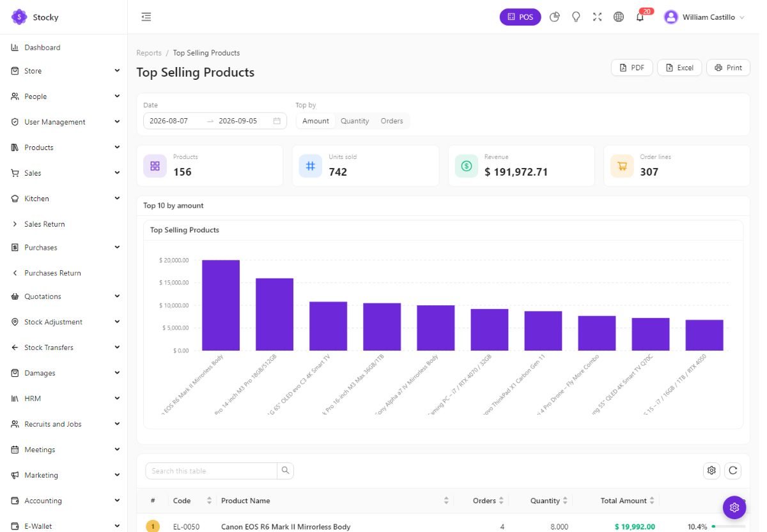
Task: Open the language globe icon
Action: [619, 17]
